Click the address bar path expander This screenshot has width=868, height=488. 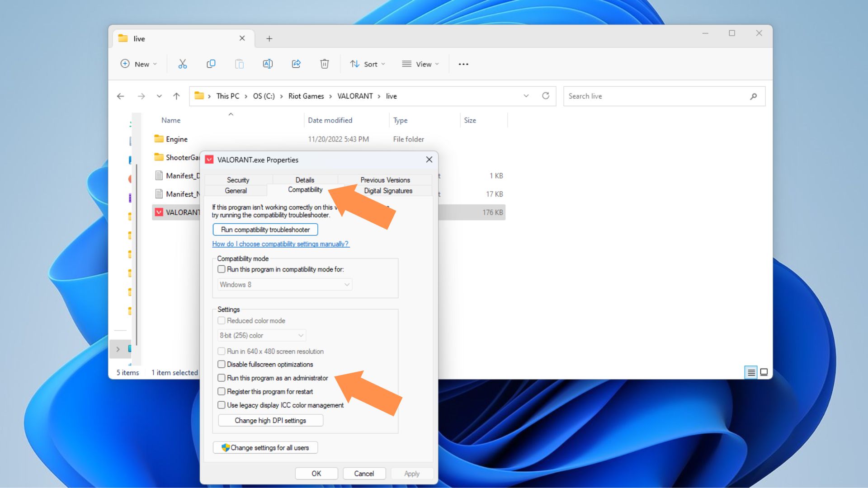524,95
